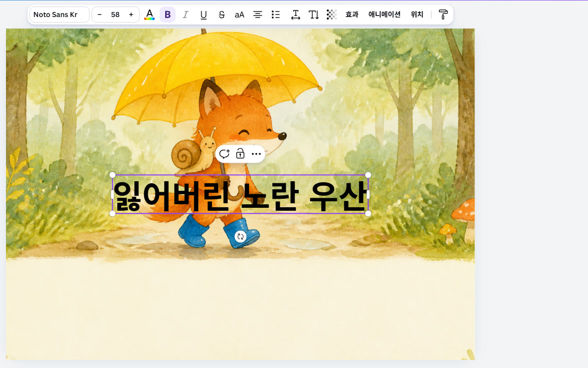The width and height of the screenshot is (588, 368).
Task: Increase font size with plus button
Action: (x=131, y=15)
